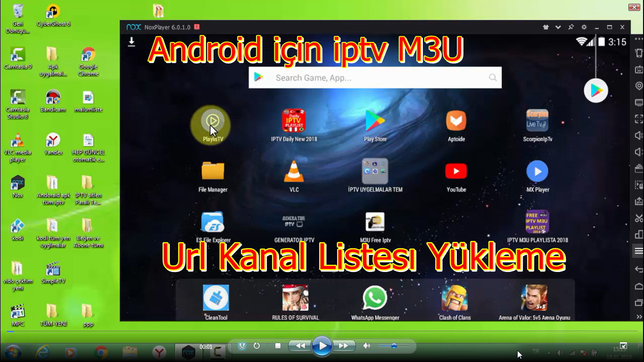The image size is (644, 362).
Task: Open GENERATOR IPTV app
Action: tap(294, 222)
